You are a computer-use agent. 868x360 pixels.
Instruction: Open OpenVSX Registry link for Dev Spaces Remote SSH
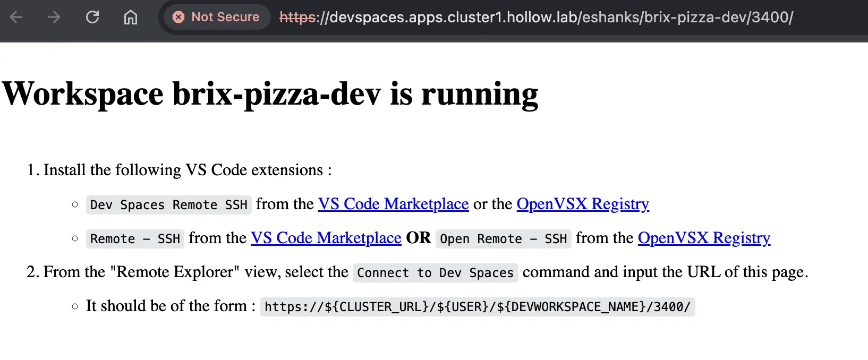click(583, 204)
